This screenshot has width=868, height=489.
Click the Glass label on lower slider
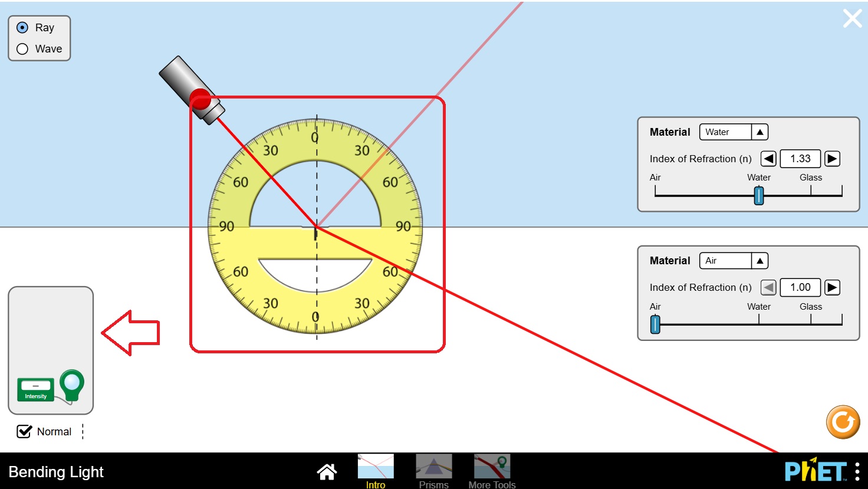point(811,307)
